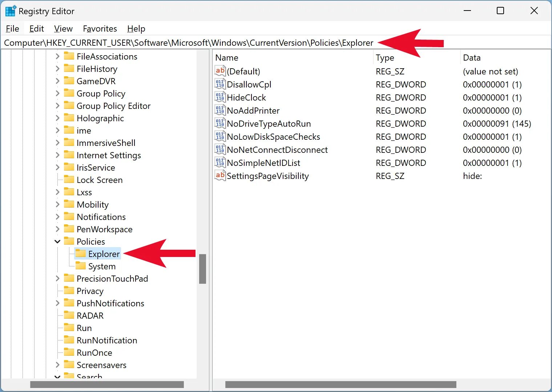Image resolution: width=552 pixels, height=392 pixels.
Task: Click the FileAssociations folder icon
Action: [x=69, y=56]
